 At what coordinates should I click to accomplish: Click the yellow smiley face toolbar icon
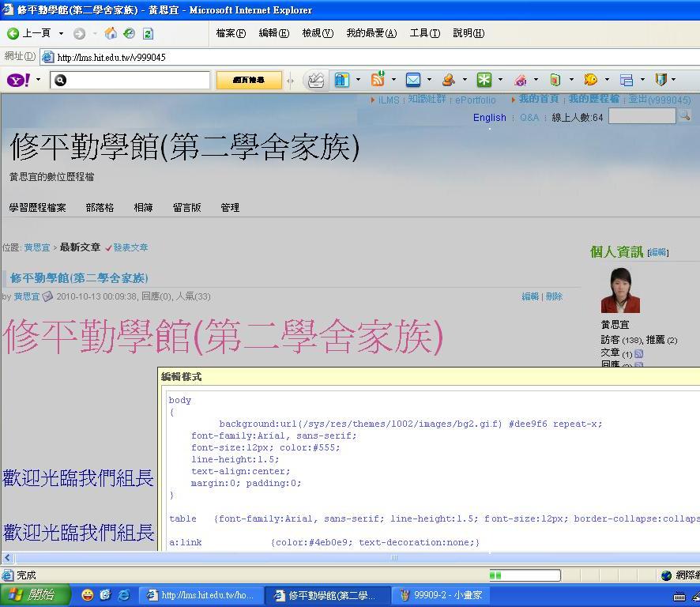pyautogui.click(x=590, y=80)
